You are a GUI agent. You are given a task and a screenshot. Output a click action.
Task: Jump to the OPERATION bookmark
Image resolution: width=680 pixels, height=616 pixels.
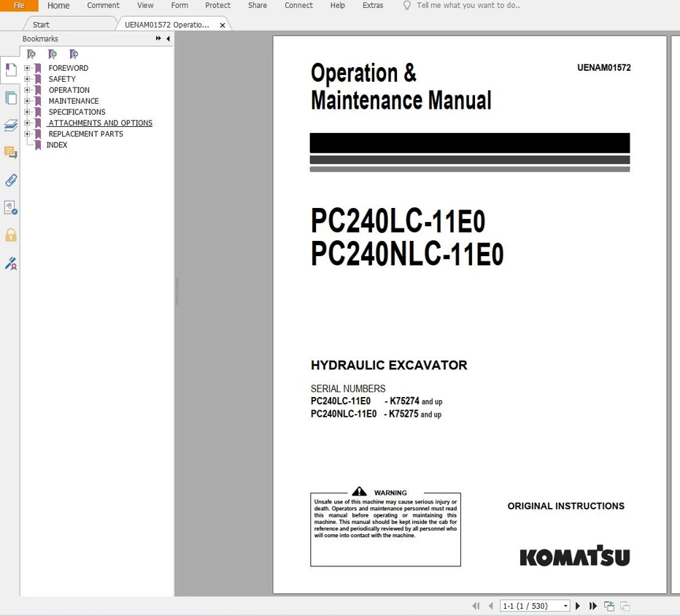(x=69, y=90)
